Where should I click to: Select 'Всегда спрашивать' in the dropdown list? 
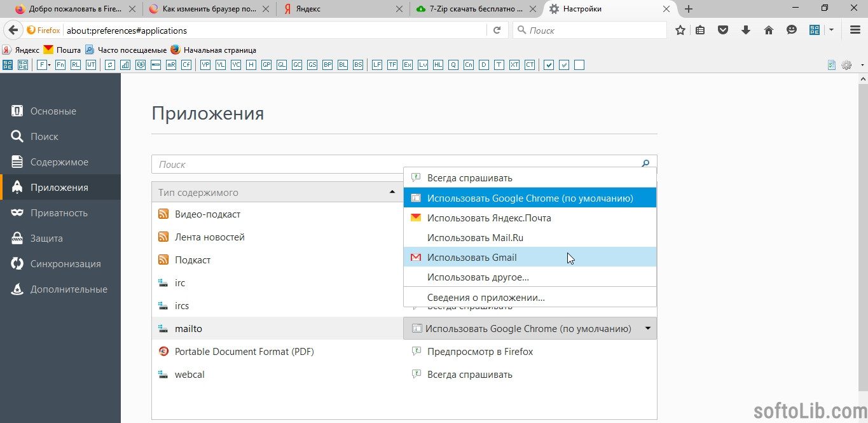(530, 178)
